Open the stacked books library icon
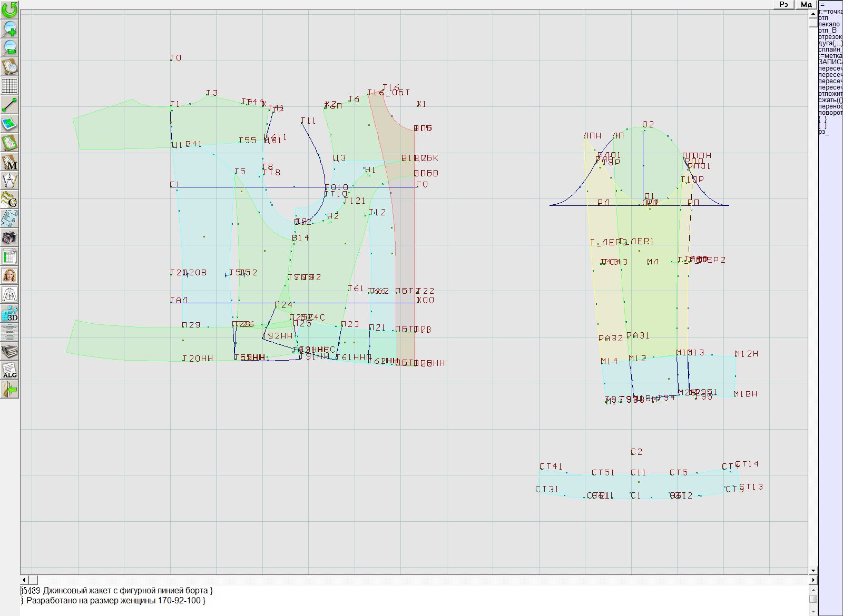Screen dimensions: 843x616 click(x=9, y=351)
